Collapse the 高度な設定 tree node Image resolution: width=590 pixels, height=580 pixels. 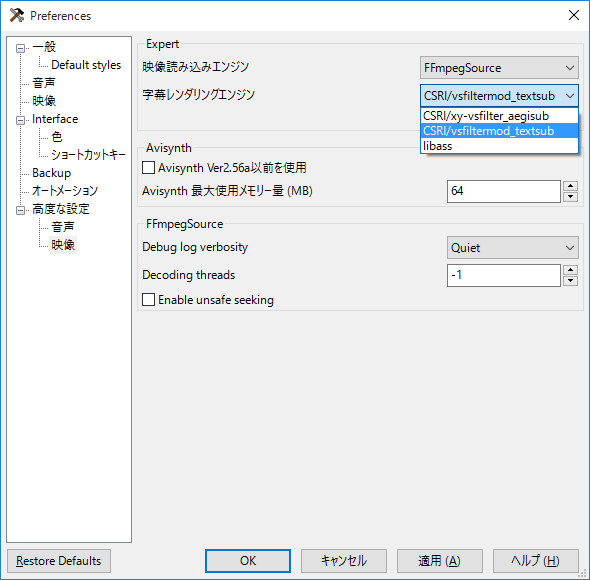[20, 210]
